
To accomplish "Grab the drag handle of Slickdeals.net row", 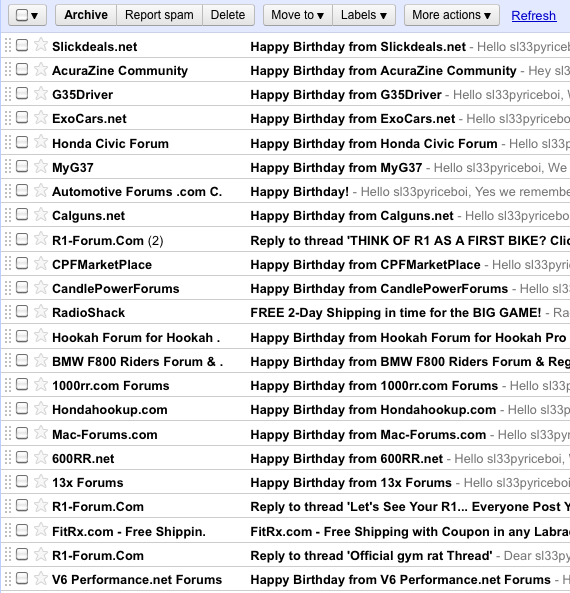I will click(x=8, y=45).
